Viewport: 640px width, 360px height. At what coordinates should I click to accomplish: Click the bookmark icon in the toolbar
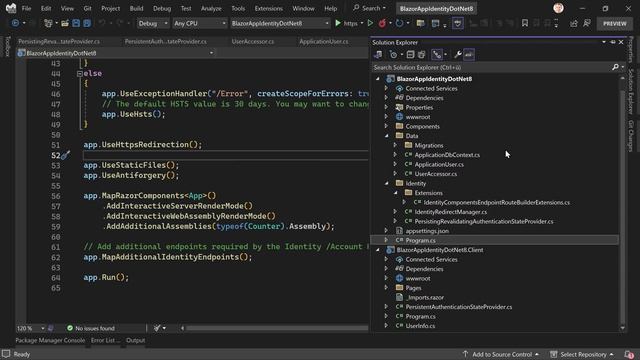coord(525,23)
